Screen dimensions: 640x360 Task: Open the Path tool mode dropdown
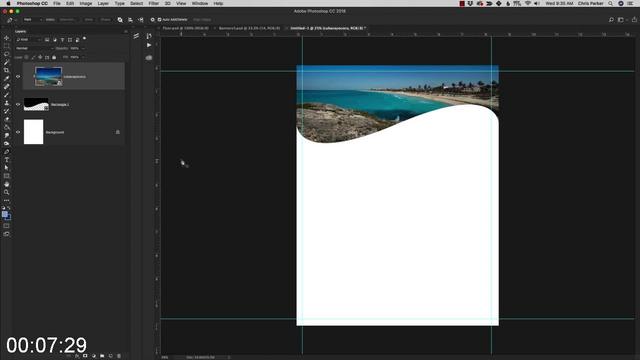pyautogui.click(x=33, y=20)
